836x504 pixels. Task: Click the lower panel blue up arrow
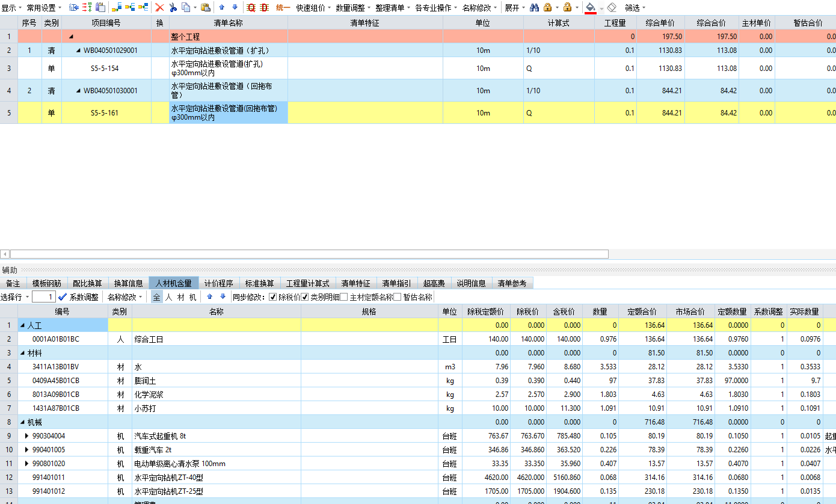[x=210, y=297]
